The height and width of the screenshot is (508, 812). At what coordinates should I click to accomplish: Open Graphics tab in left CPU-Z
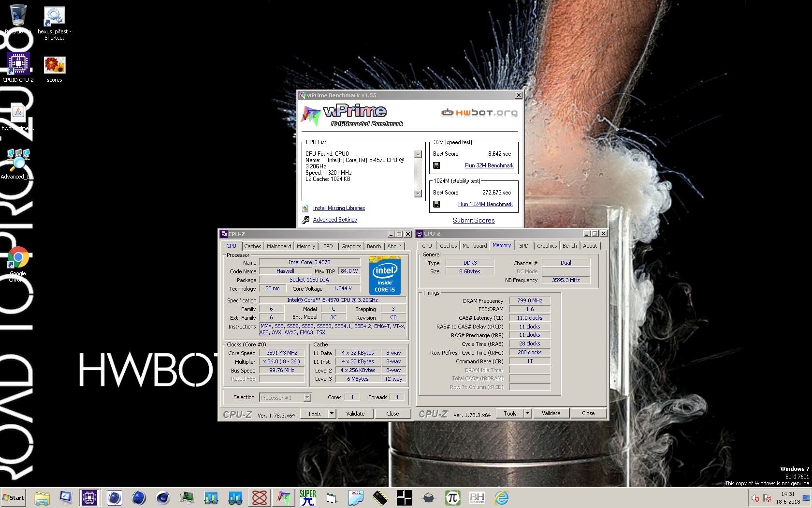click(351, 246)
